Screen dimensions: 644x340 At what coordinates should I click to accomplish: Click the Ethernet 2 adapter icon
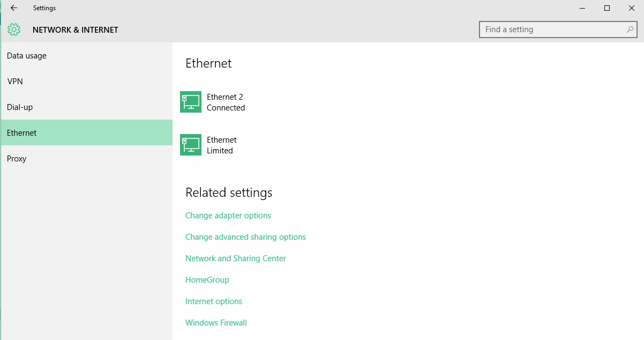click(191, 102)
